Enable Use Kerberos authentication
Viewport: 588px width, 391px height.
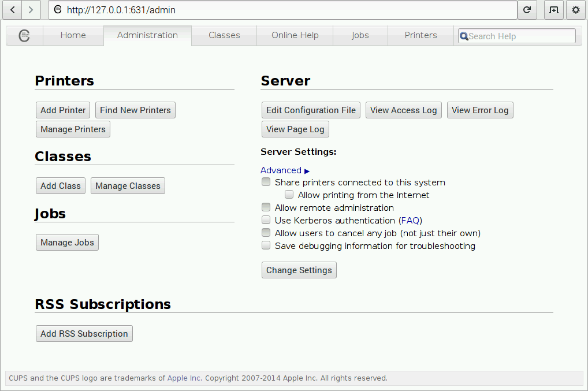266,220
